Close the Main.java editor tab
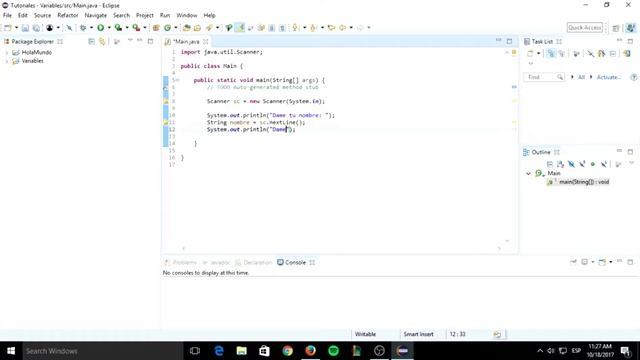The image size is (640, 360). [x=206, y=42]
